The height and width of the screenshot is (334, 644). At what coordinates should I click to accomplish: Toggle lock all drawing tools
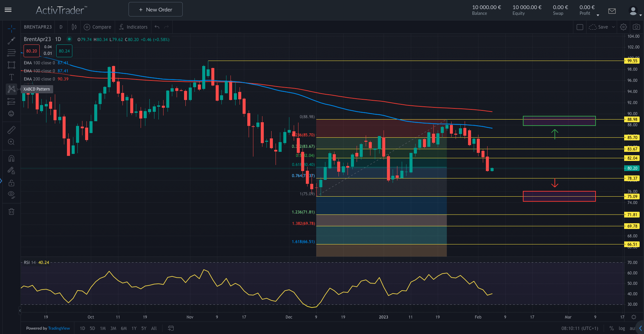tap(11, 183)
